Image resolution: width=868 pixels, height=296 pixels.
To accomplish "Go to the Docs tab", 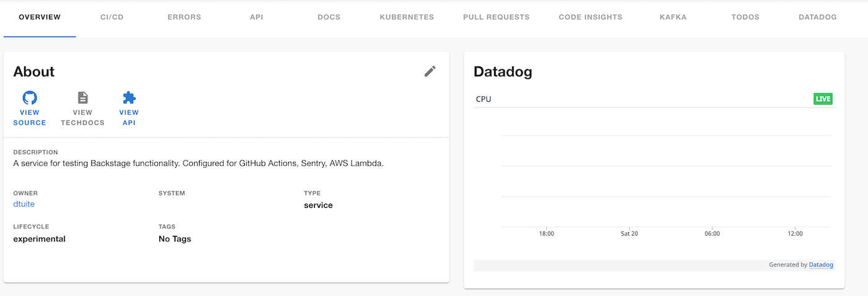I will pos(329,17).
